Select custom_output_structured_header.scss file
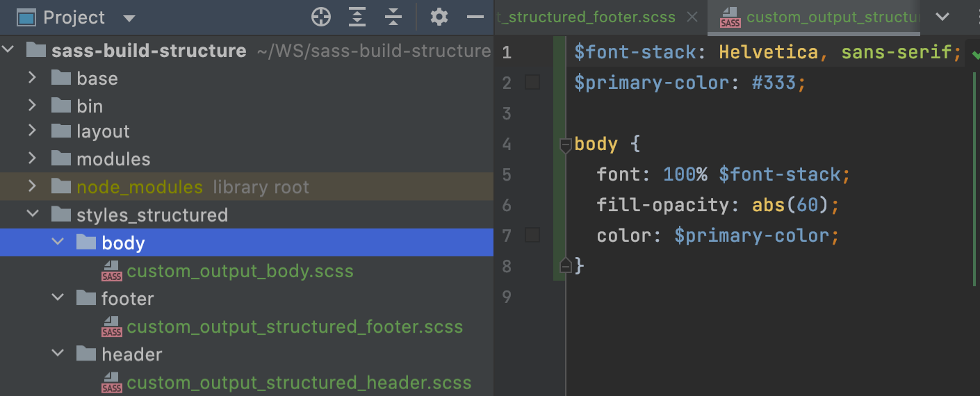The width and height of the screenshot is (980, 396). [x=298, y=383]
